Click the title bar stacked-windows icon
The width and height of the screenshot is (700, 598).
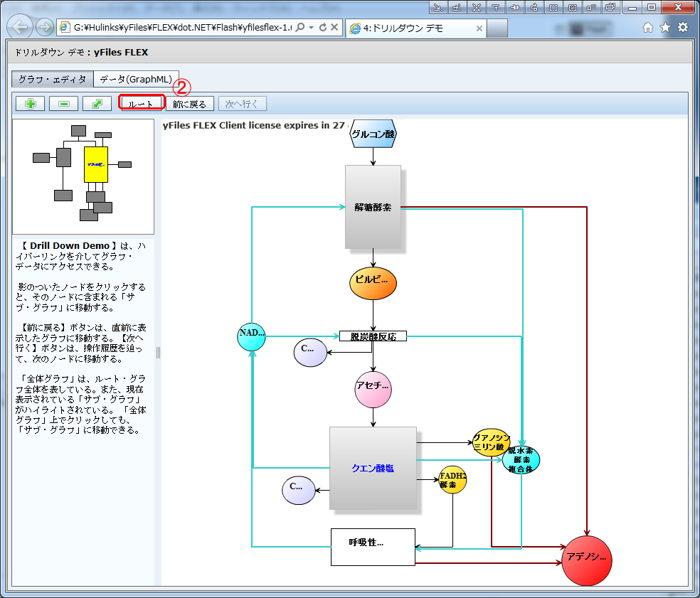pos(610,7)
